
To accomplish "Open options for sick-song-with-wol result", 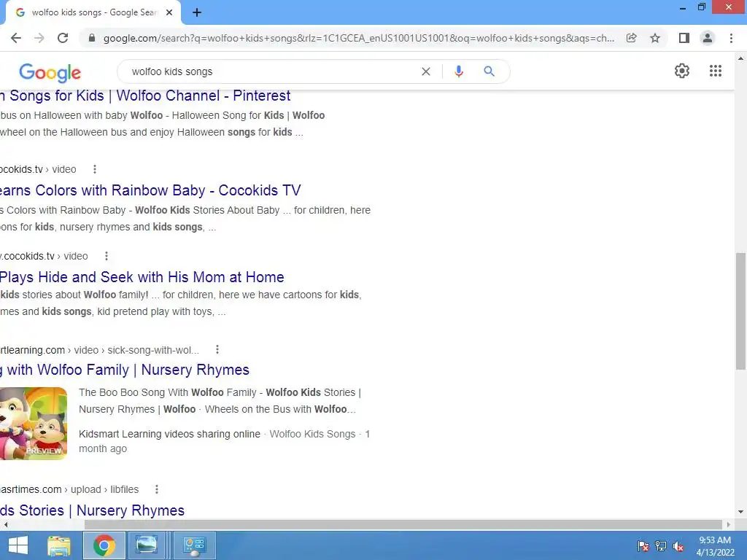I will coord(217,349).
